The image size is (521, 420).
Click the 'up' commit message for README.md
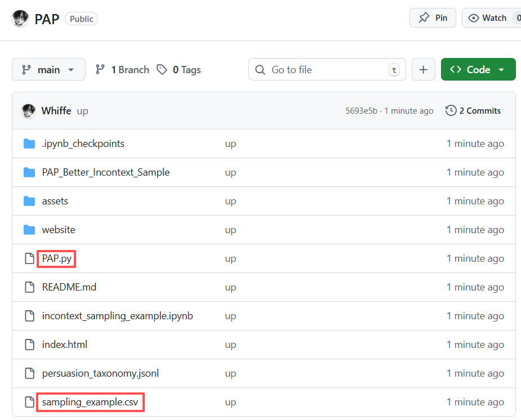[230, 288]
